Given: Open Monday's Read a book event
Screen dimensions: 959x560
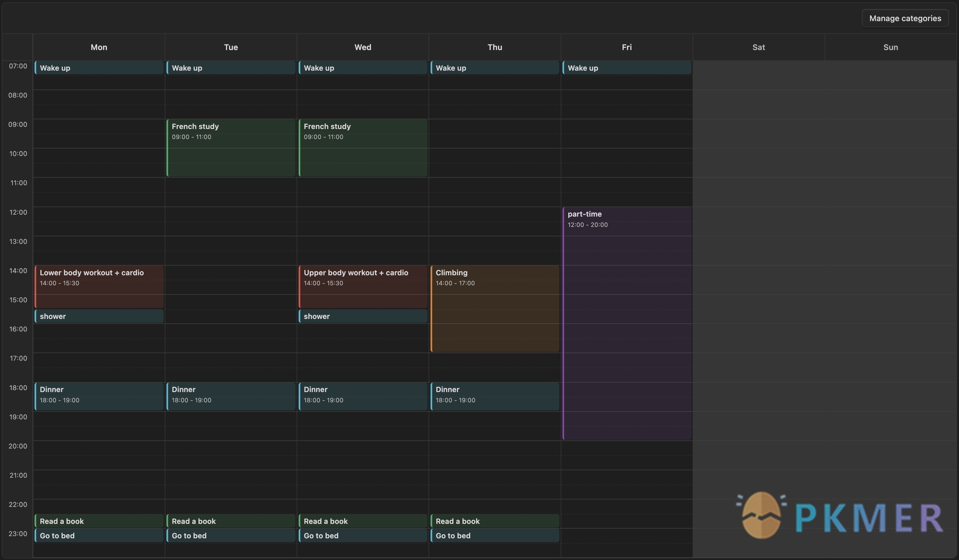Looking at the screenshot, I should tap(99, 521).
